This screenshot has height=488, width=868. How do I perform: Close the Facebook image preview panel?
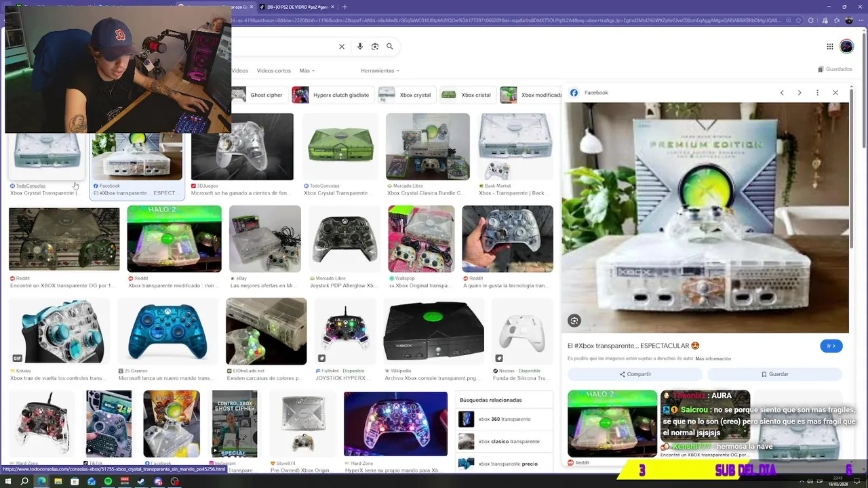[x=835, y=93]
